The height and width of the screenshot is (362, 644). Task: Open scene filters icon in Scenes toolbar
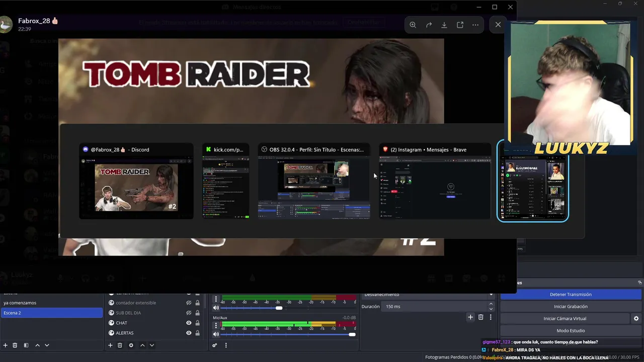(x=26, y=345)
